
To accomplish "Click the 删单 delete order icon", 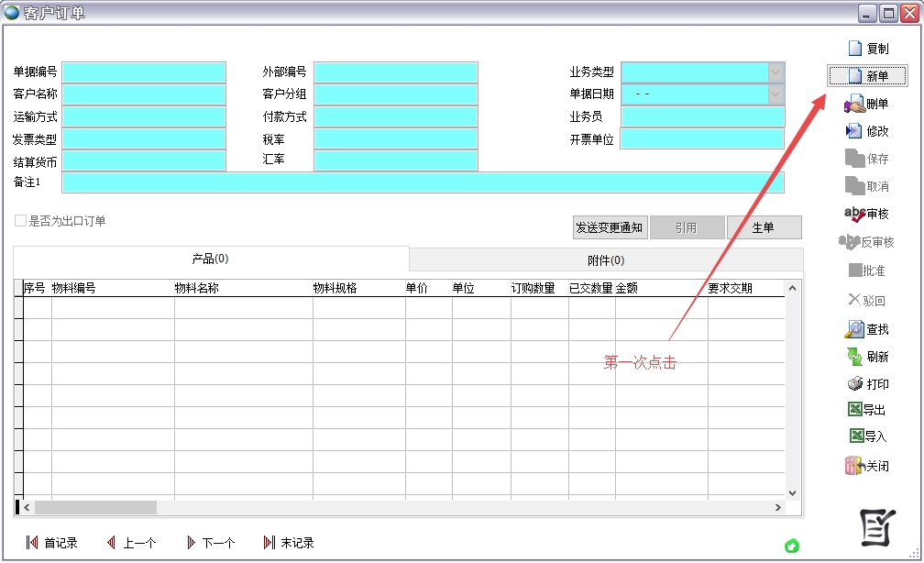I will [865, 104].
